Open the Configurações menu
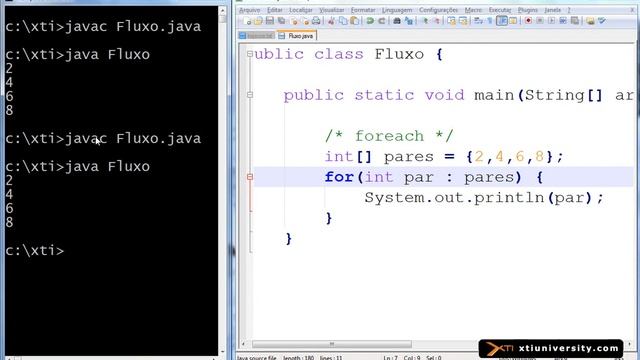Viewport: 640px width, 360px height. point(438,10)
